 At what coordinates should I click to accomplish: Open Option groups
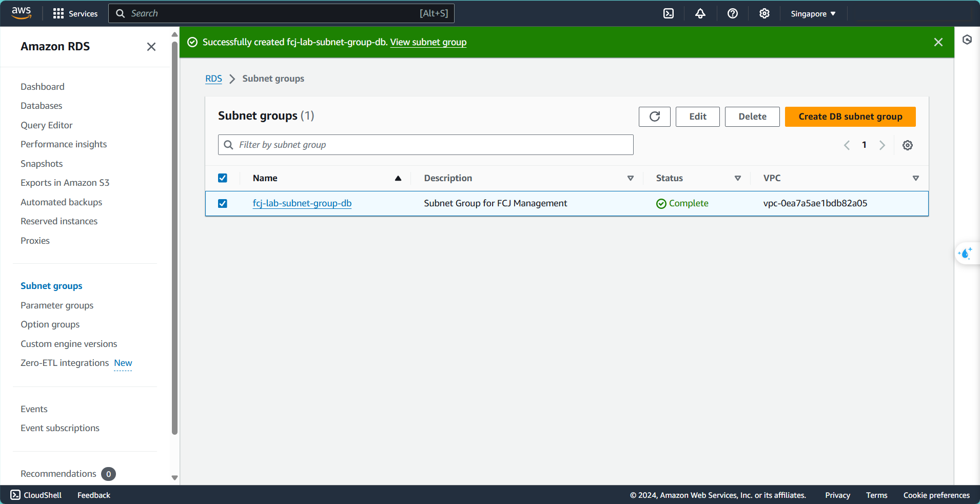click(x=50, y=324)
